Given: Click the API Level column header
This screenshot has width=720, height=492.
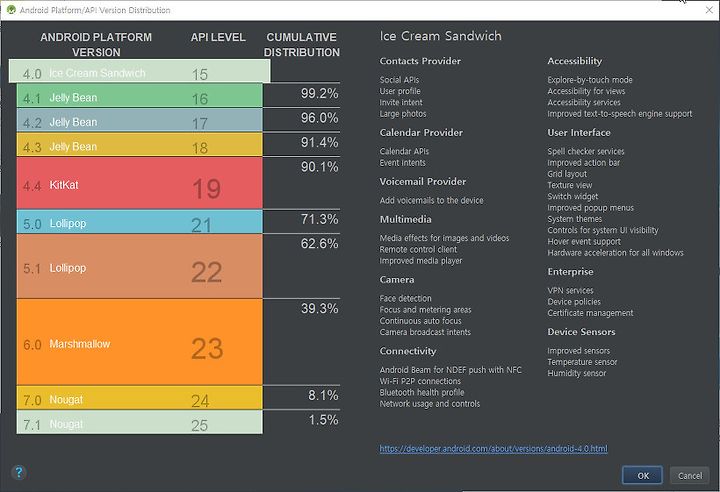Looking at the screenshot, I should [x=218, y=37].
